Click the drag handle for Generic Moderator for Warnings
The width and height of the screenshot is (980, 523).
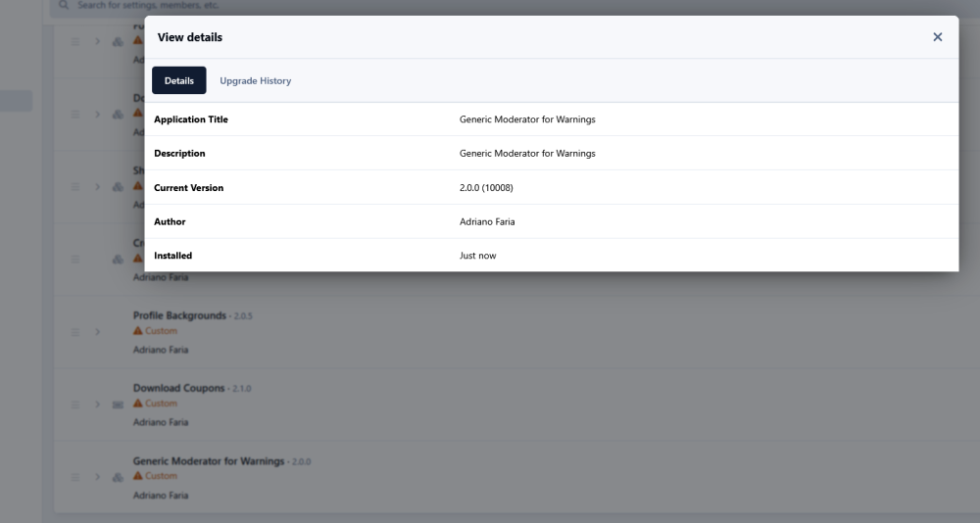(75, 477)
